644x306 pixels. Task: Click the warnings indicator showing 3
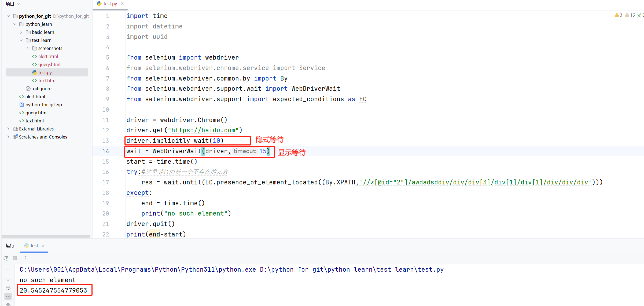tap(619, 15)
